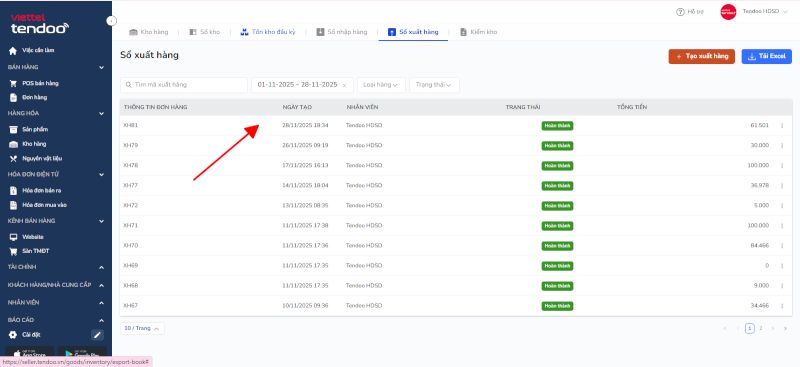This screenshot has height=367, width=800.
Task: Open POS bán hàng from the sidebar
Action: pos(34,83)
